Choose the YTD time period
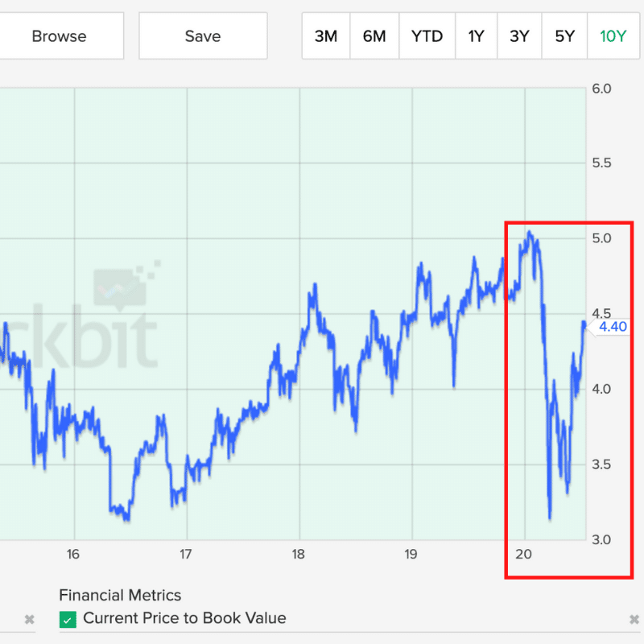 (425, 36)
